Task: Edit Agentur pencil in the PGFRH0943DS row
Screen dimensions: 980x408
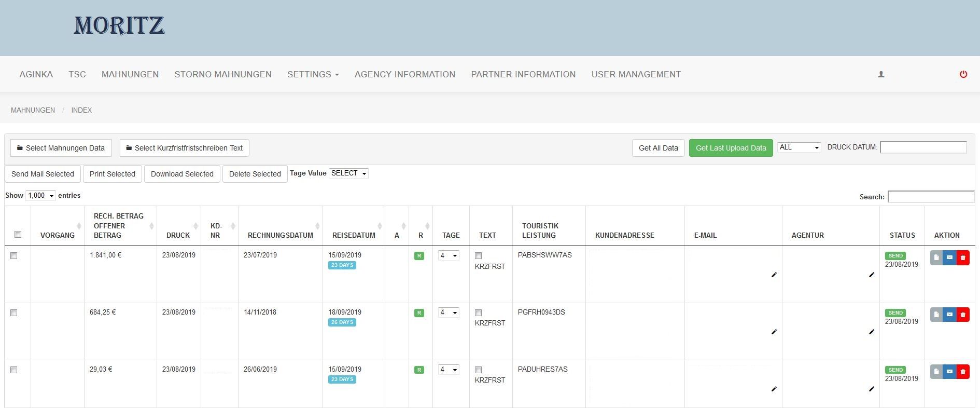Action: pyautogui.click(x=871, y=332)
